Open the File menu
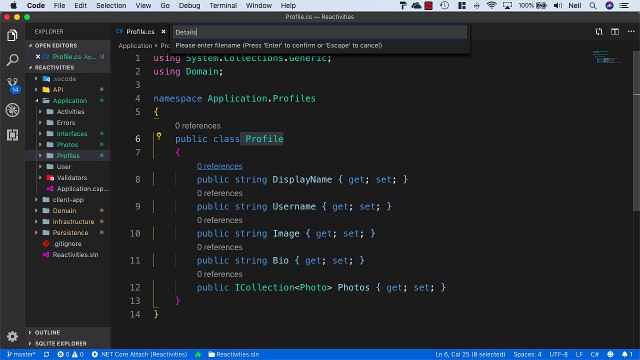Viewport: 640px width, 360px height. click(x=59, y=5)
